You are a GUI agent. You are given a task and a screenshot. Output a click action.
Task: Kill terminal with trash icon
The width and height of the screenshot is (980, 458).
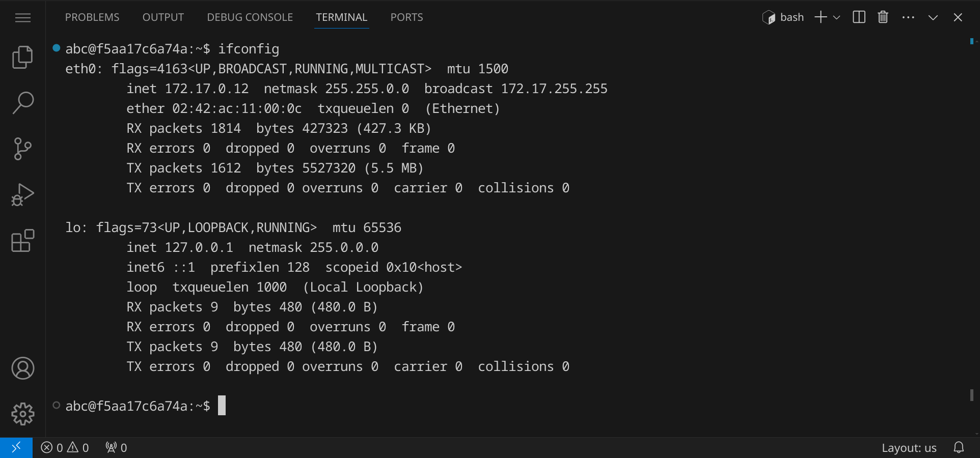883,17
